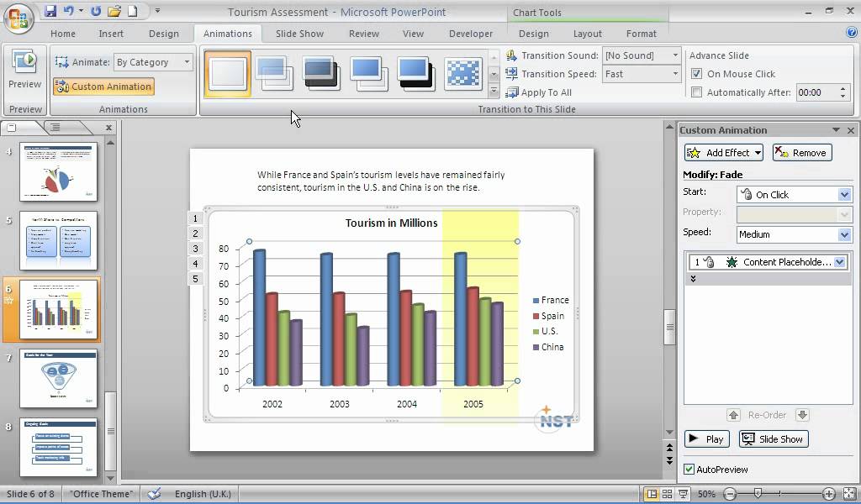Enable the Automatically After checkbox
This screenshot has height=504, width=861.
point(696,92)
